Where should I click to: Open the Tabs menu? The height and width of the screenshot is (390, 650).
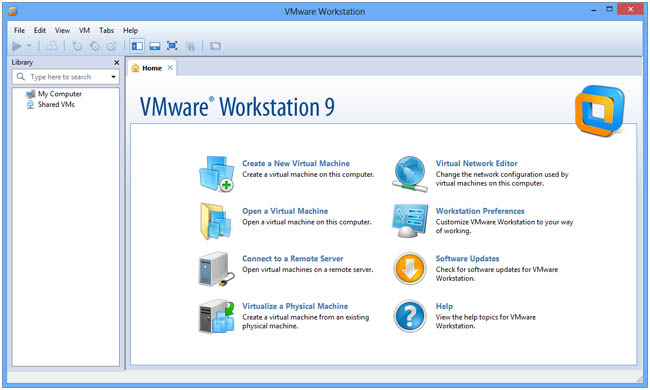point(106,30)
